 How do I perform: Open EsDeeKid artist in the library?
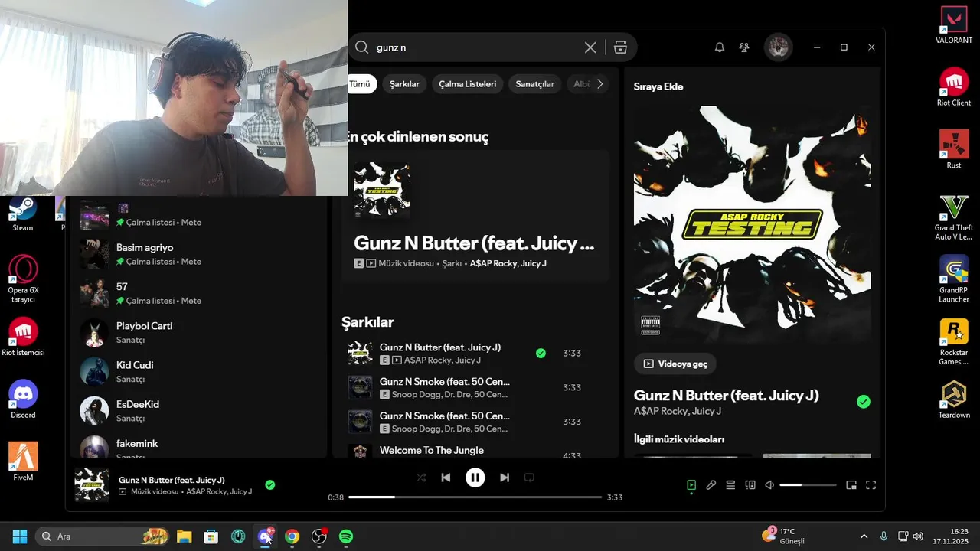[x=199, y=411]
